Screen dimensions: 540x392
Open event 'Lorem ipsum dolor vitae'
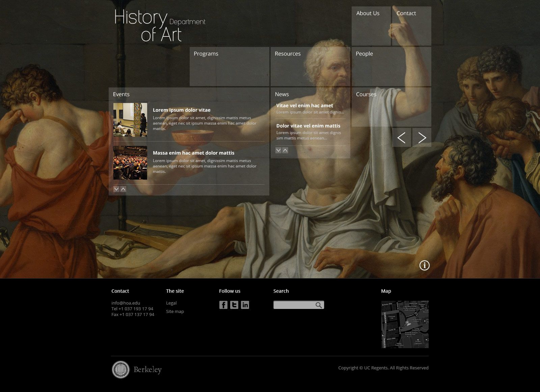pyautogui.click(x=182, y=110)
